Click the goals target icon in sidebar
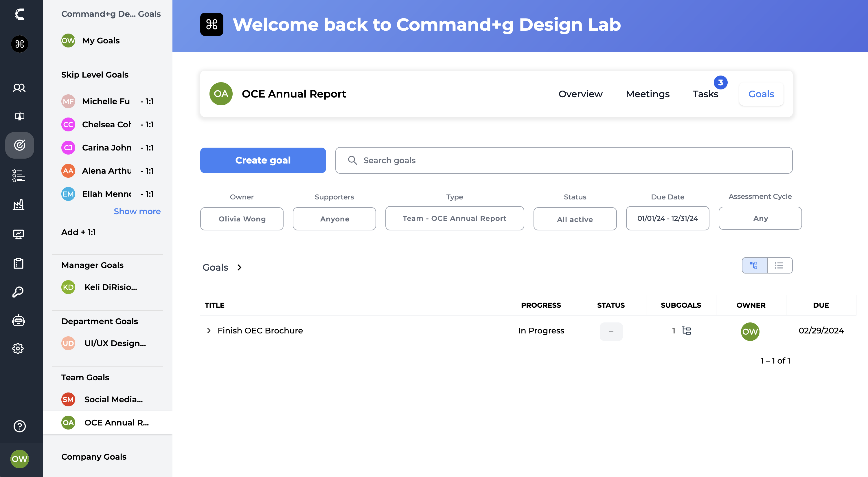The width and height of the screenshot is (868, 477). tap(19, 145)
